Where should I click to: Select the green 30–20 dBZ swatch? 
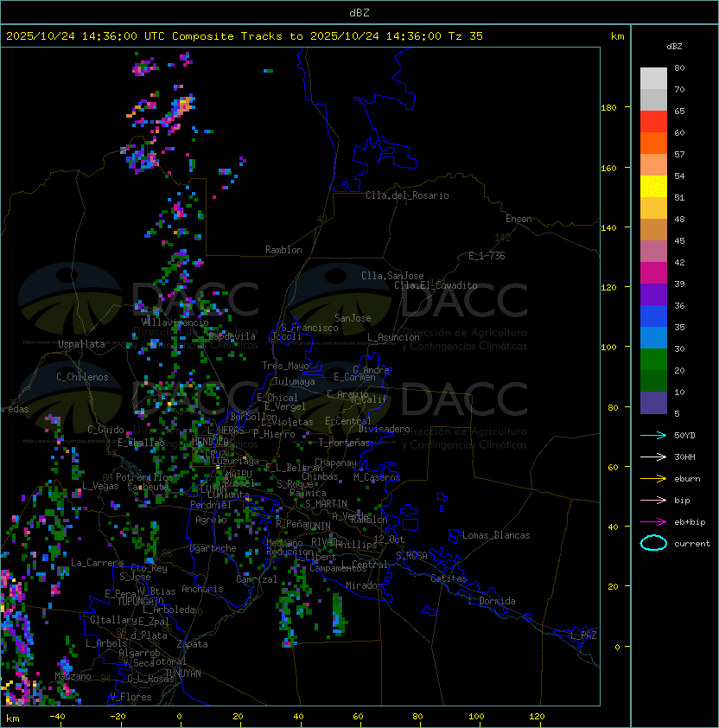point(653,360)
